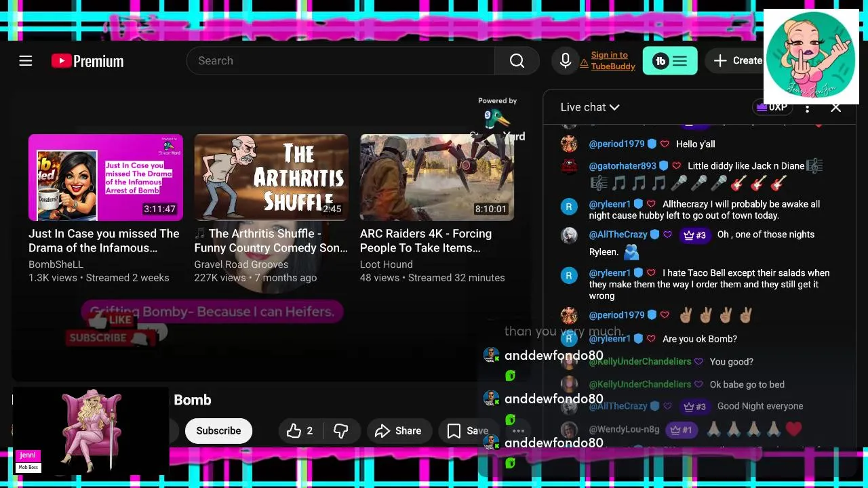
Task: Click WendyLou #1 crown badge
Action: point(681,430)
